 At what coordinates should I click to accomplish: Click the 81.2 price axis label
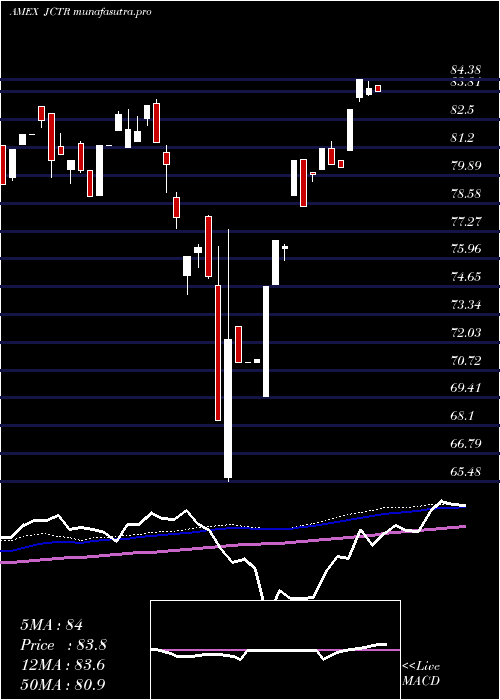(462, 138)
